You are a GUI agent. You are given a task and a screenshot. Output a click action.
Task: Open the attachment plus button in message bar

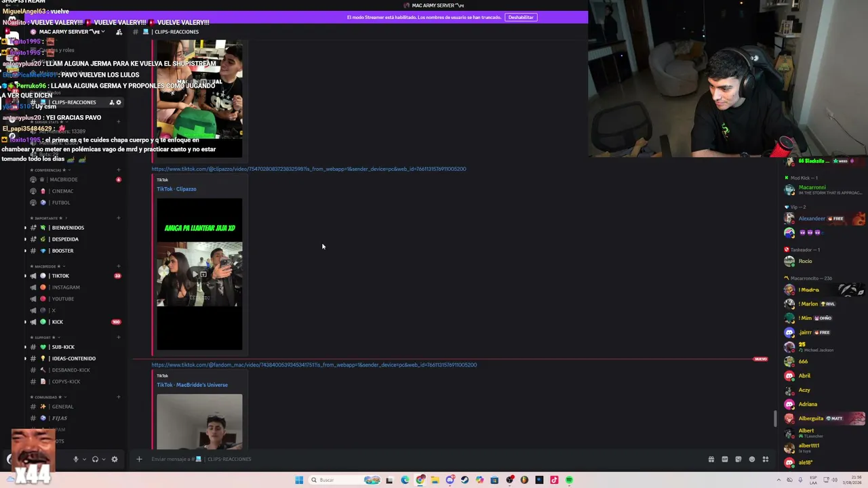pos(139,459)
